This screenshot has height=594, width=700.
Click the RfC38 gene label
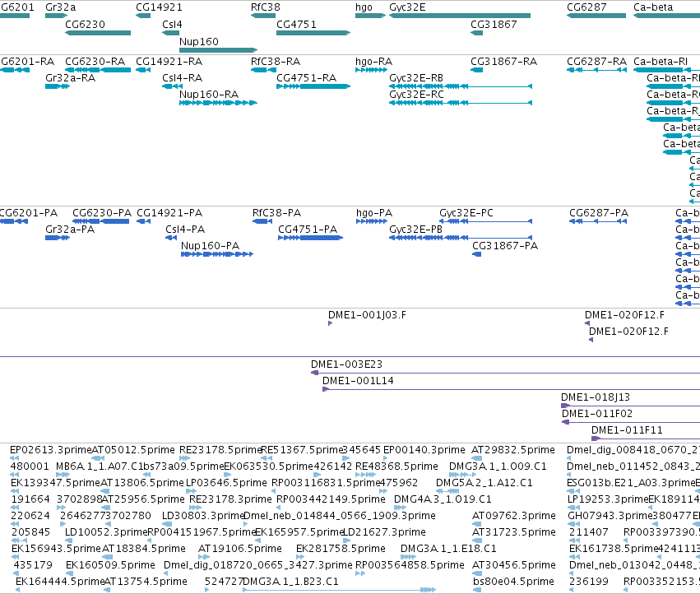point(266,7)
